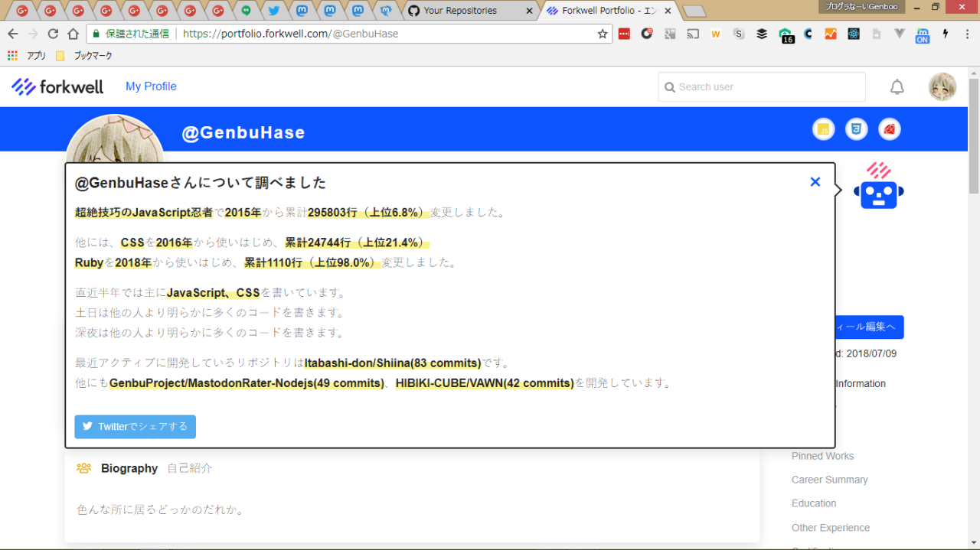Bookmark this page with the star icon
980x550 pixels.
602,34
